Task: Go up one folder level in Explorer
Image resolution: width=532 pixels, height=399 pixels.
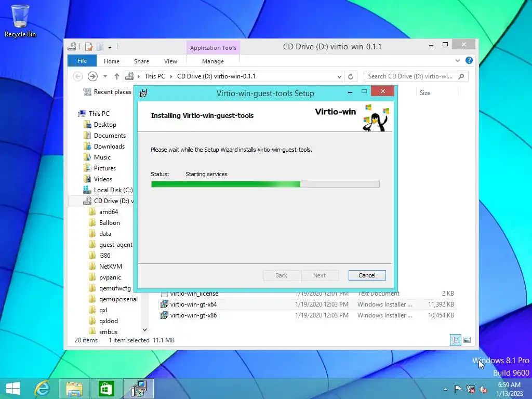Action: (x=117, y=76)
